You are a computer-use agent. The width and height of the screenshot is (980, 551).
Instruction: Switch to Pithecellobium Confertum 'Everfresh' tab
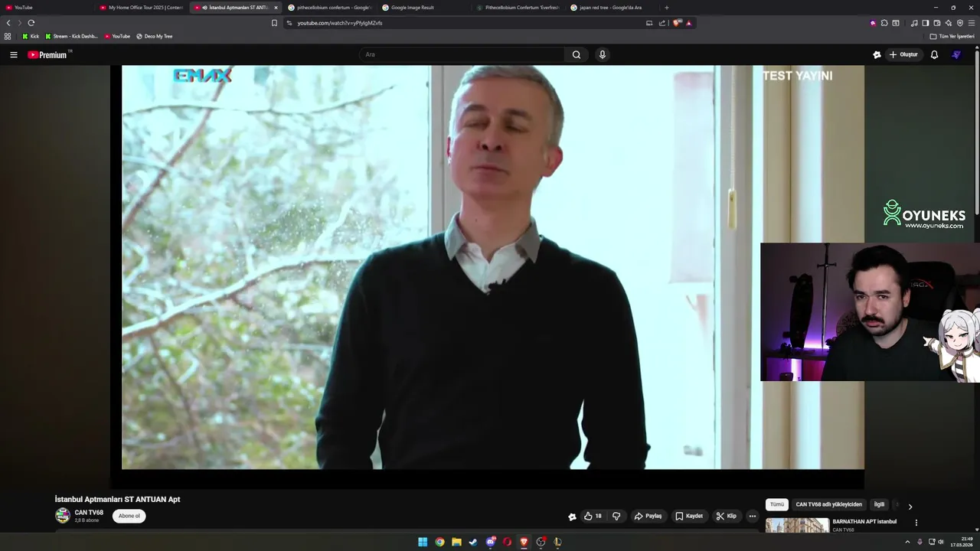(518, 8)
